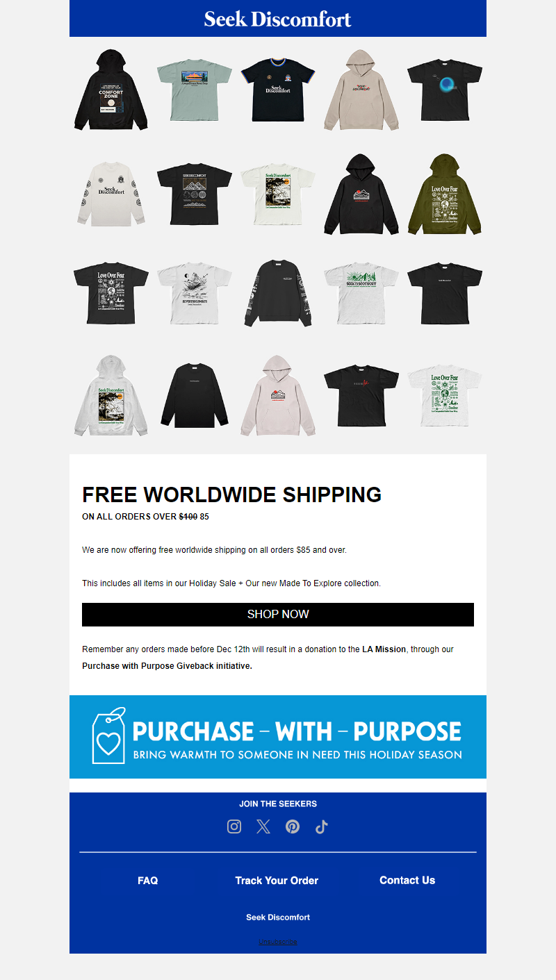
Task: Open the Track Your Order link
Action: pos(277,881)
